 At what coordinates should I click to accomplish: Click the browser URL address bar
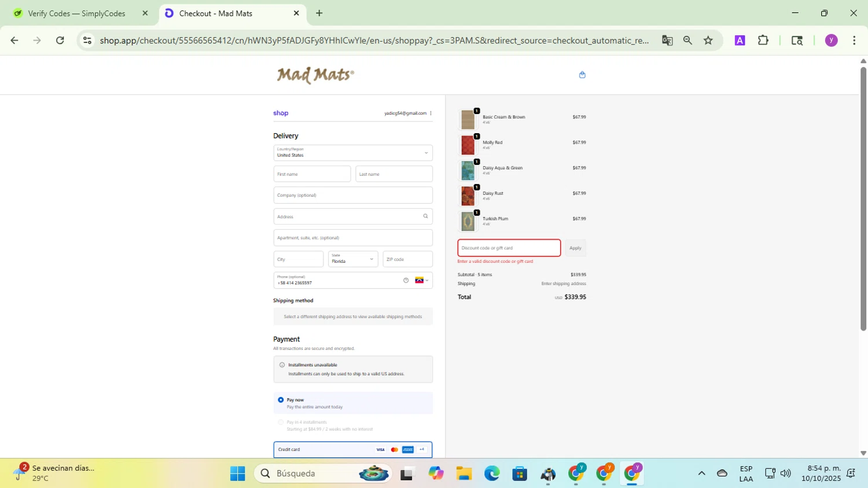(x=373, y=41)
